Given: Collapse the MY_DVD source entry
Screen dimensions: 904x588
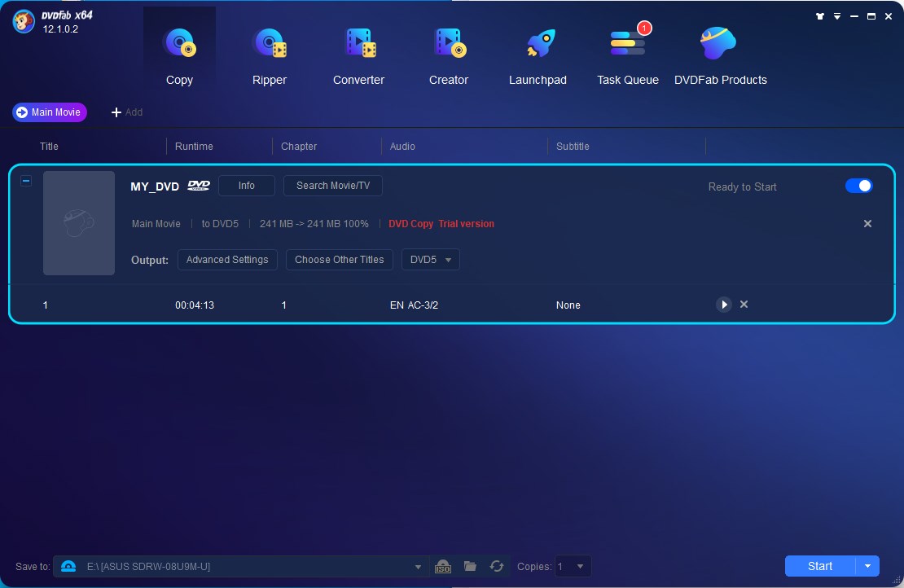Looking at the screenshot, I should 26,181.
